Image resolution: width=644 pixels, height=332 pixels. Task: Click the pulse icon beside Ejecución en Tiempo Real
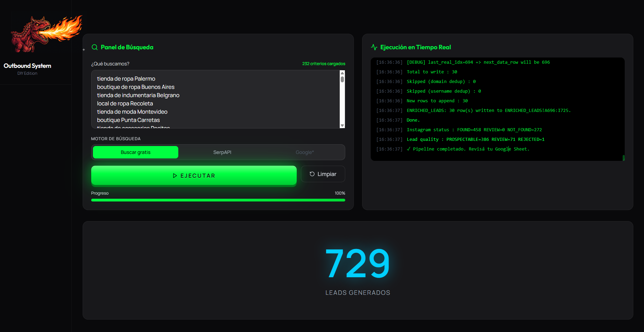[374, 47]
